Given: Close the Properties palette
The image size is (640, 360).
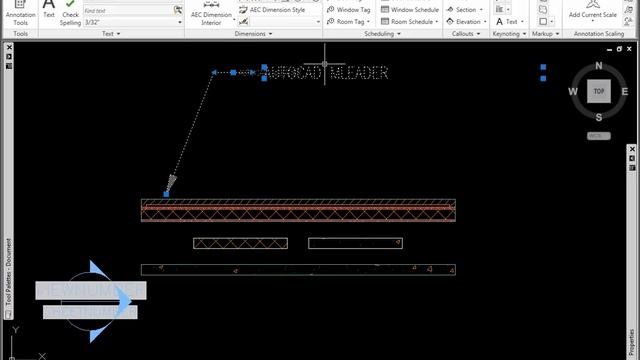Looking at the screenshot, I should [x=632, y=149].
